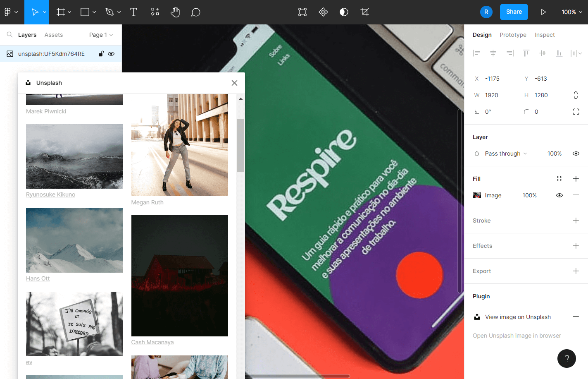Click the user avatar R
Image resolution: width=588 pixels, height=379 pixels.
click(x=486, y=12)
